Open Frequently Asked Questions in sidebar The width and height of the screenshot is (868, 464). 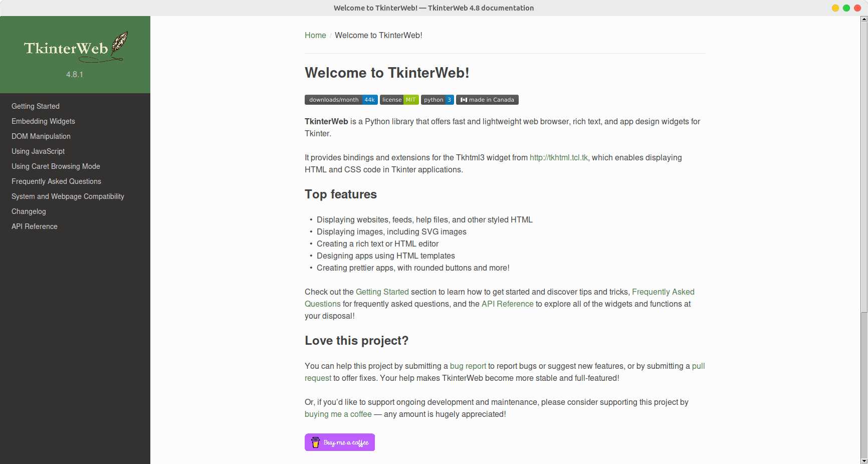tap(56, 181)
